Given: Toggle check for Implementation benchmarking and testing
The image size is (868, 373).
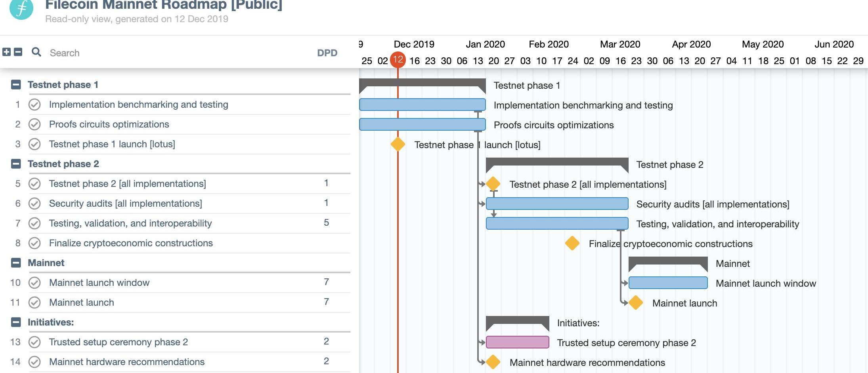Looking at the screenshot, I should [34, 105].
